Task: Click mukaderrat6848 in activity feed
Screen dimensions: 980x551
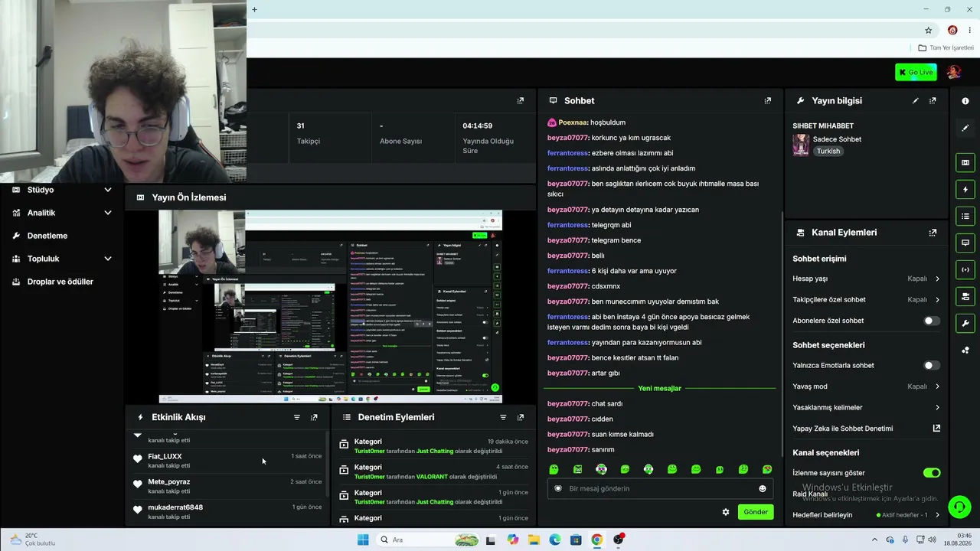Action: point(175,507)
